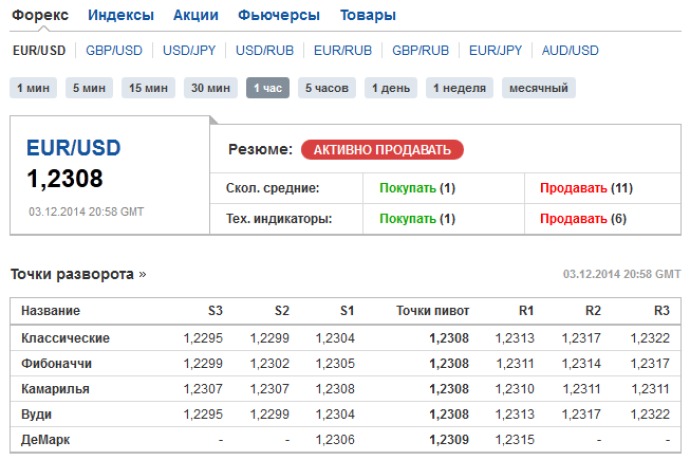Switch to the Акции tab

[195, 15]
